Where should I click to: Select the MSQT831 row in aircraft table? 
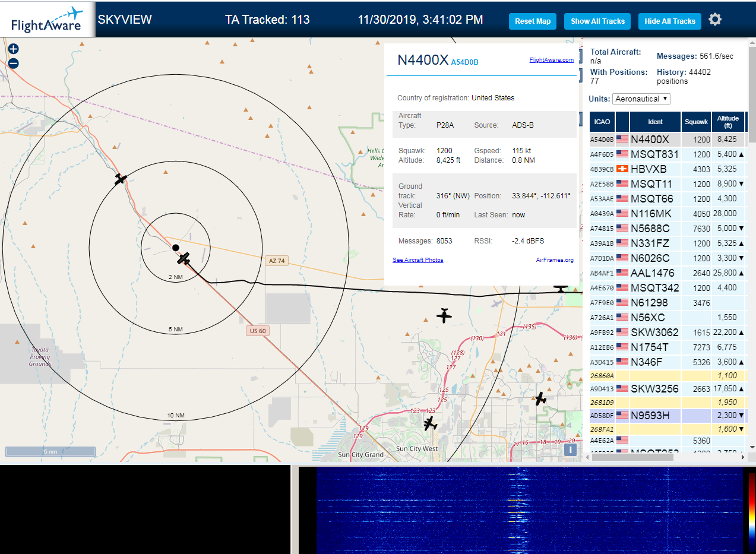(x=667, y=154)
